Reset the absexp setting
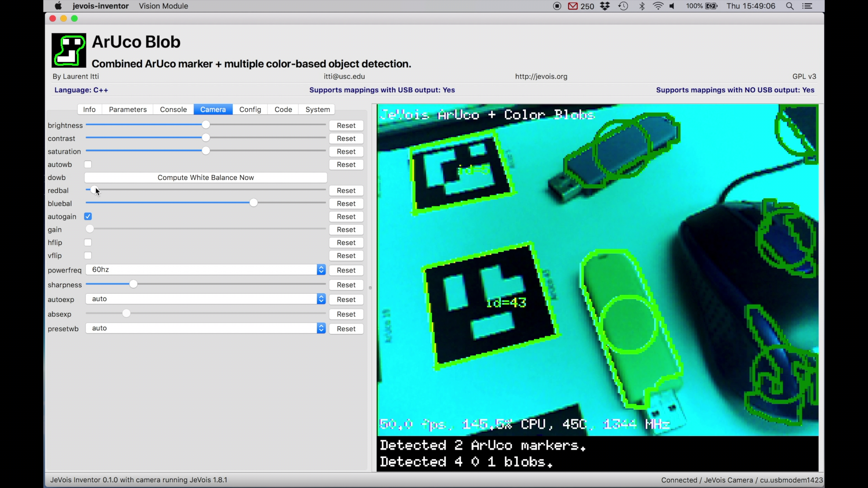868x488 pixels. pyautogui.click(x=346, y=314)
